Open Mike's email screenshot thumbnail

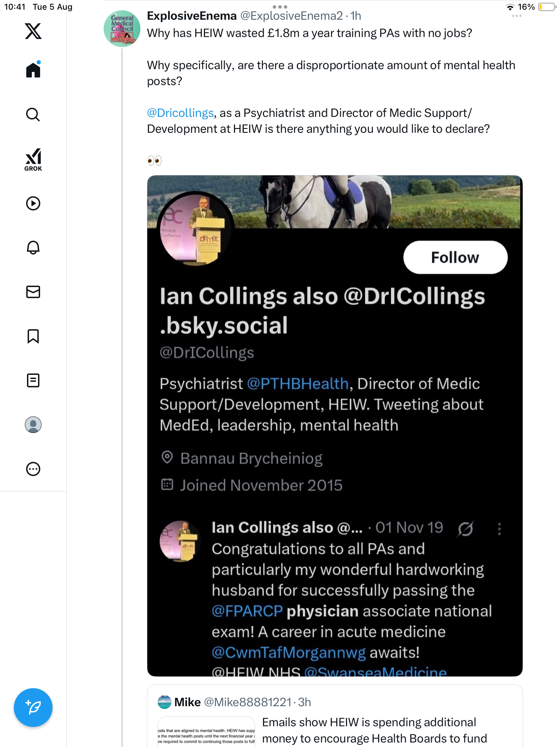(x=206, y=732)
